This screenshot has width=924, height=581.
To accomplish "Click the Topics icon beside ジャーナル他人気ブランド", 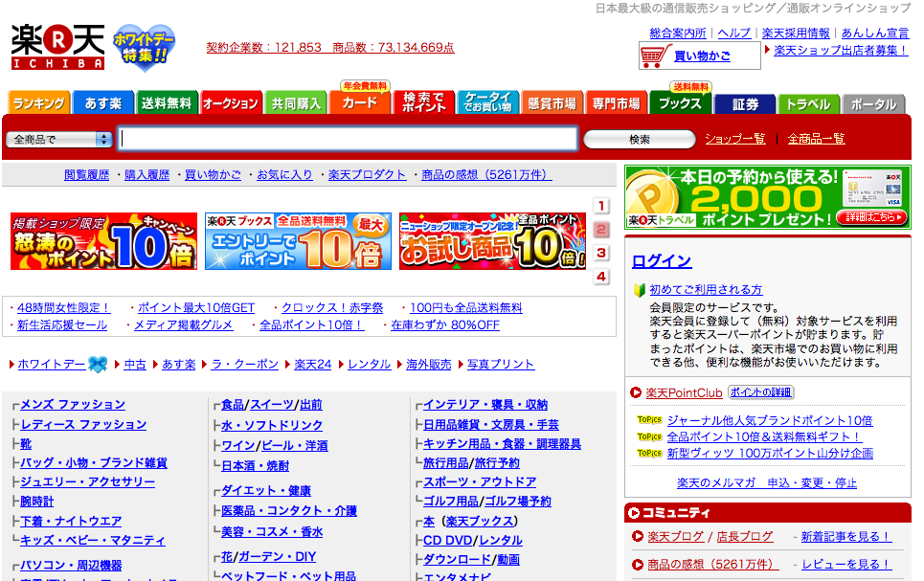I will 649,420.
